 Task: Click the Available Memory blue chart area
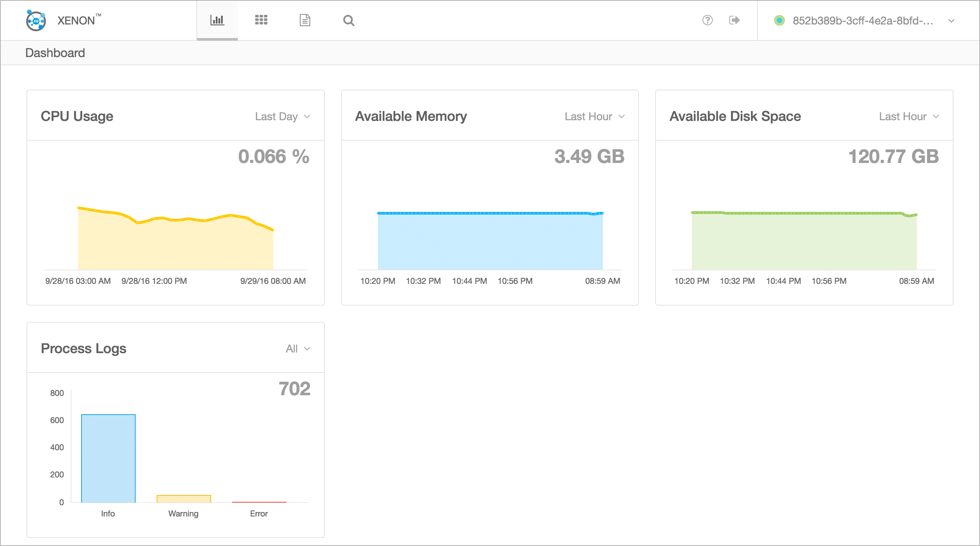(490, 241)
